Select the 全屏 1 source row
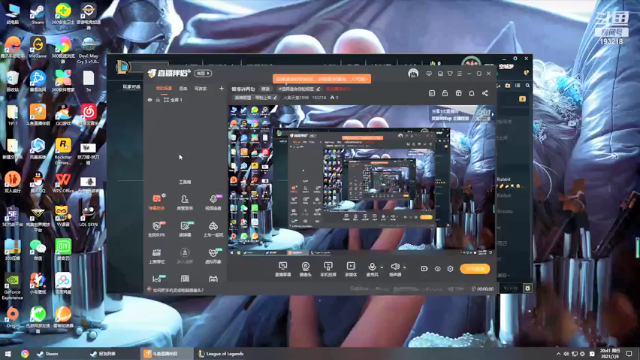The image size is (640, 360). click(x=186, y=100)
